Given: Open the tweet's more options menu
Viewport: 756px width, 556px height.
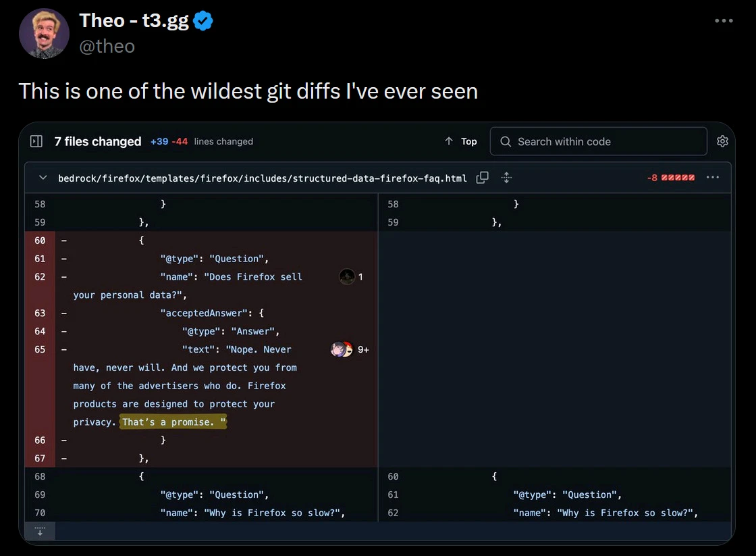Looking at the screenshot, I should [x=723, y=21].
